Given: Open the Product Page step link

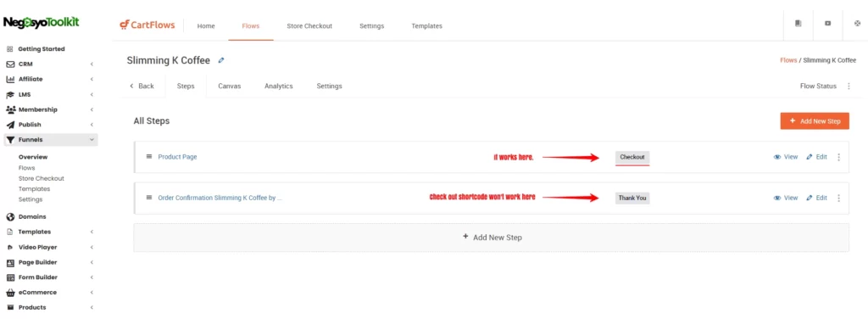Looking at the screenshot, I should pyautogui.click(x=178, y=157).
